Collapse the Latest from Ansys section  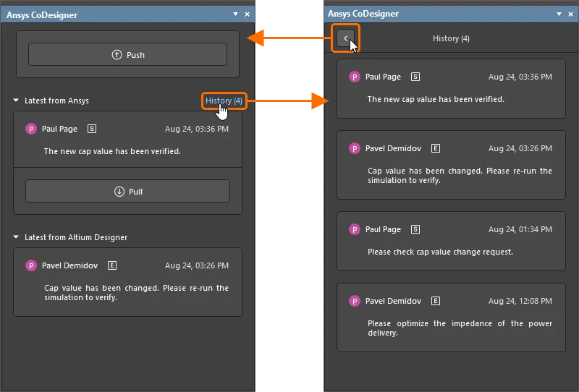[17, 101]
